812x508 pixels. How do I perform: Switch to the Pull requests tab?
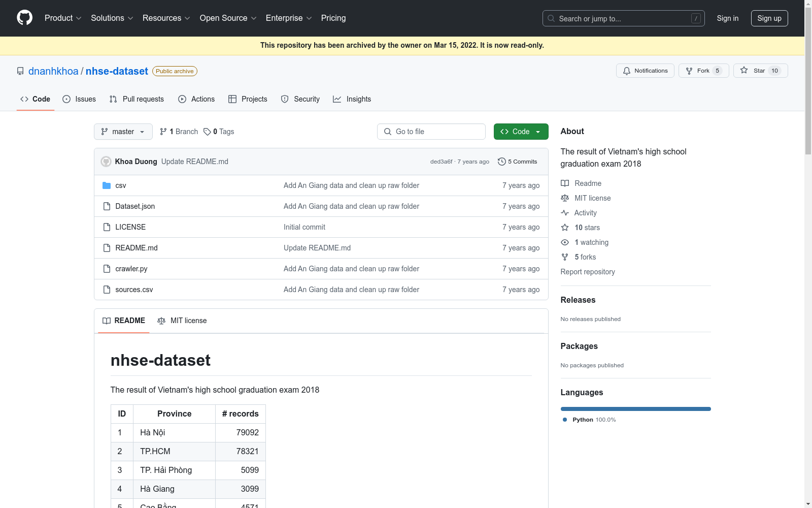pyautogui.click(x=137, y=99)
